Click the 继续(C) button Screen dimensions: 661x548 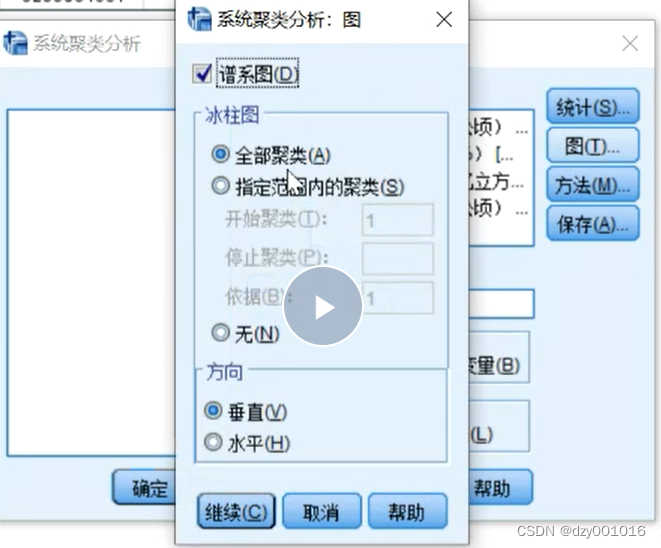point(236,511)
